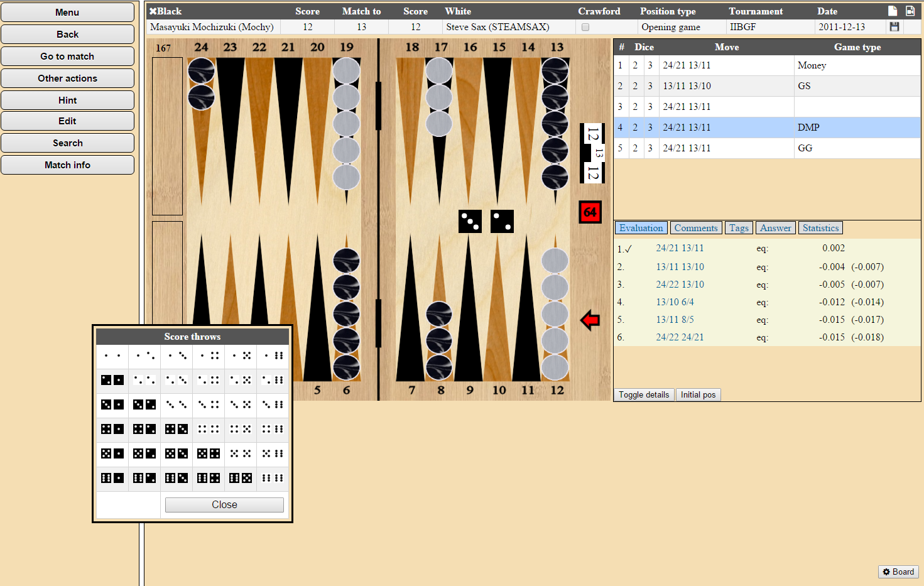Open the Other actions menu
Viewport: 924px width, 586px height.
pos(67,78)
